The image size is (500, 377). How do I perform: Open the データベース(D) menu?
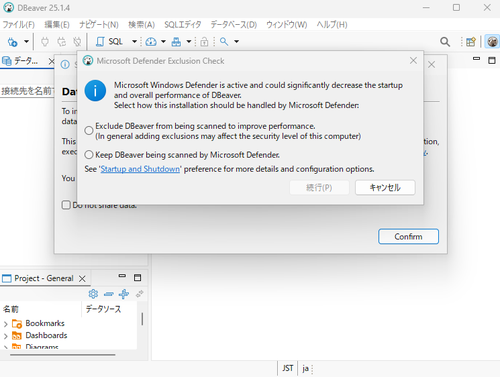pos(234,25)
